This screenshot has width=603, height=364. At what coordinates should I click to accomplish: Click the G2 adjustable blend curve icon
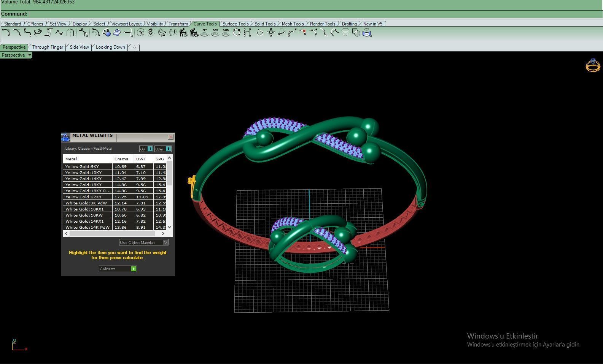(38, 33)
